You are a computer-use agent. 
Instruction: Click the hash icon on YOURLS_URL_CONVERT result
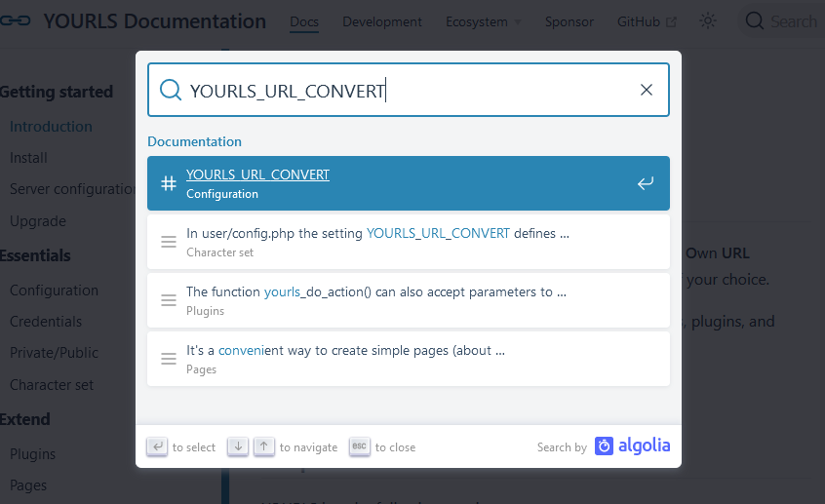(169, 183)
